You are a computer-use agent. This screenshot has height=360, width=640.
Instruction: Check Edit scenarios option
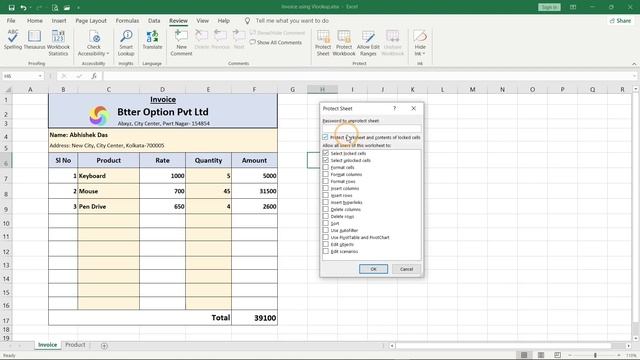(x=326, y=251)
